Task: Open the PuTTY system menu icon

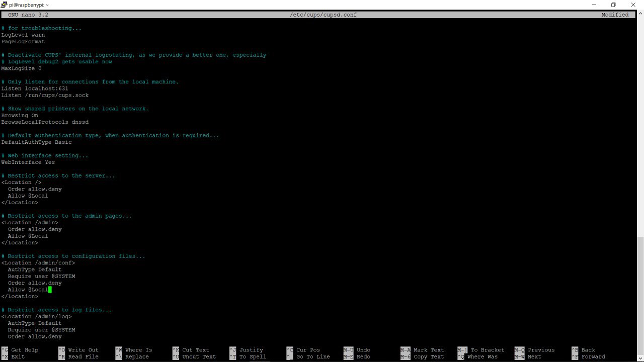Action: (4, 5)
